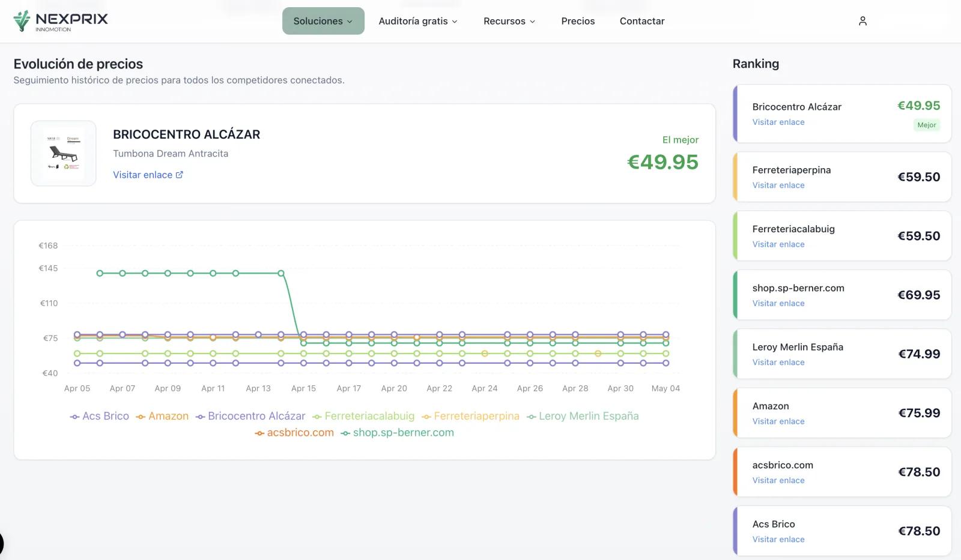
Task: Toggle acsbrico.com series in legend
Action: 294,432
